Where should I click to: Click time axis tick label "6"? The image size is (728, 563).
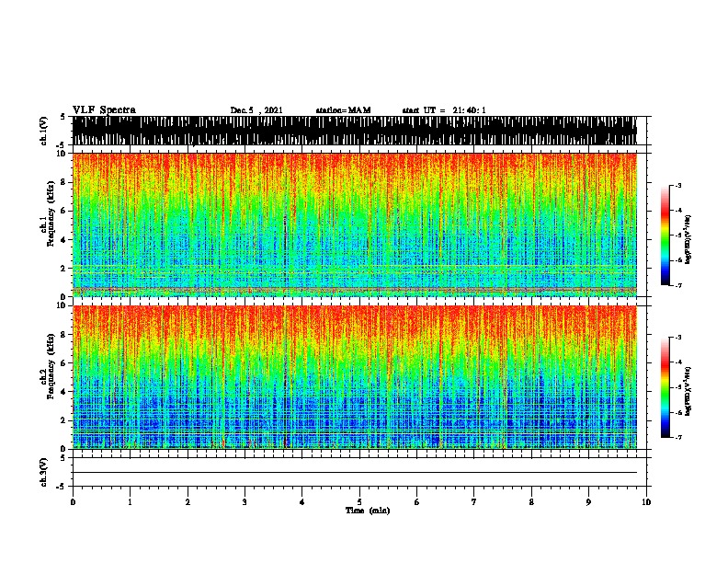point(417,502)
